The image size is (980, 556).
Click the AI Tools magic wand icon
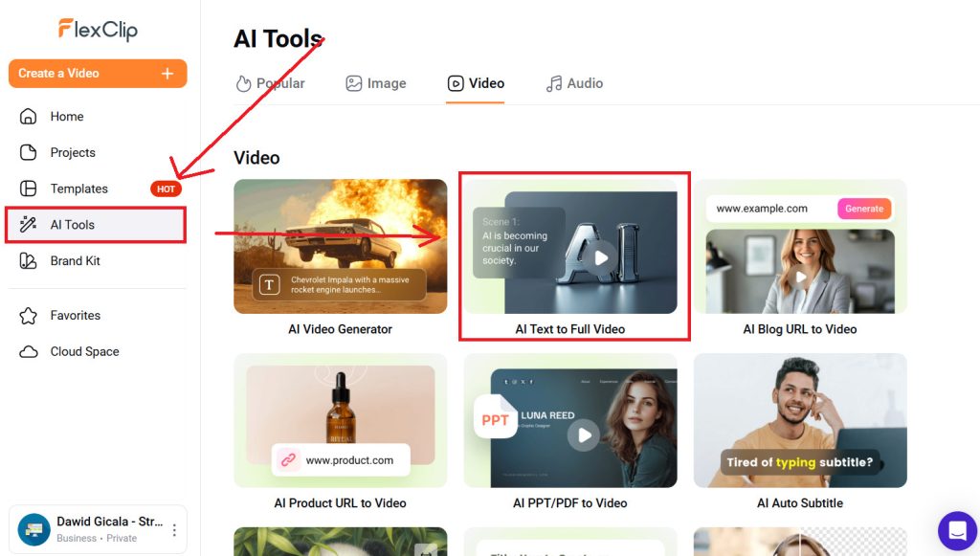point(29,225)
